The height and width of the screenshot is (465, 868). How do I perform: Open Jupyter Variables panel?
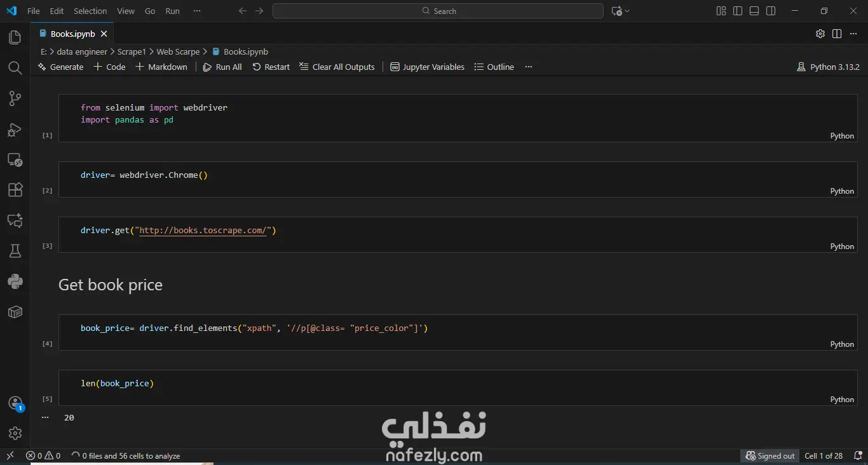tap(428, 67)
